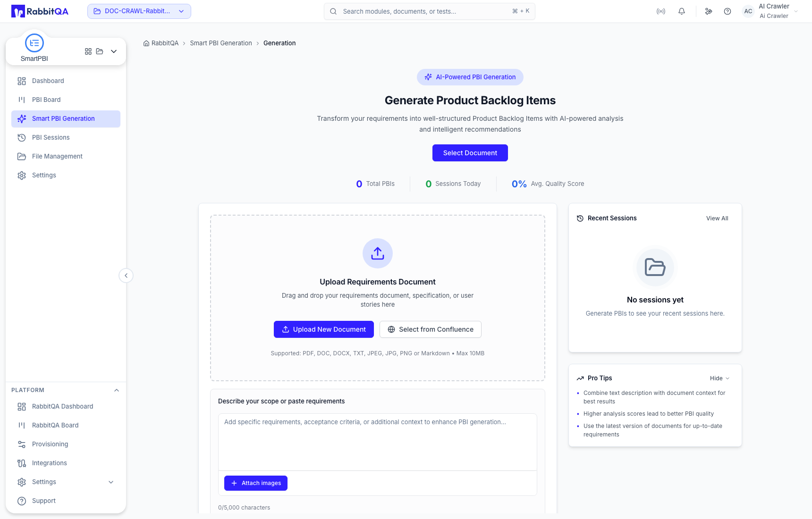This screenshot has width=812, height=519.
Task: Click the 0/5,000 characters counter
Action: [x=244, y=508]
